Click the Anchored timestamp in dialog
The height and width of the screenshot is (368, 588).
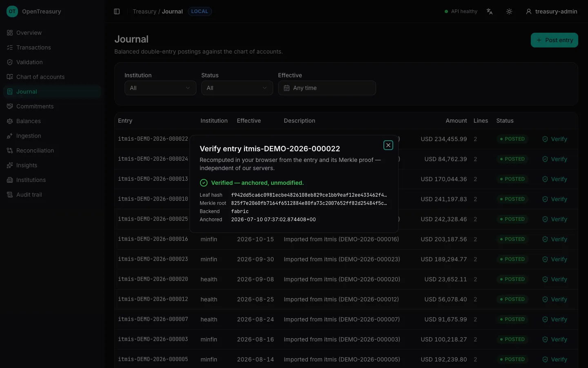[x=273, y=220]
